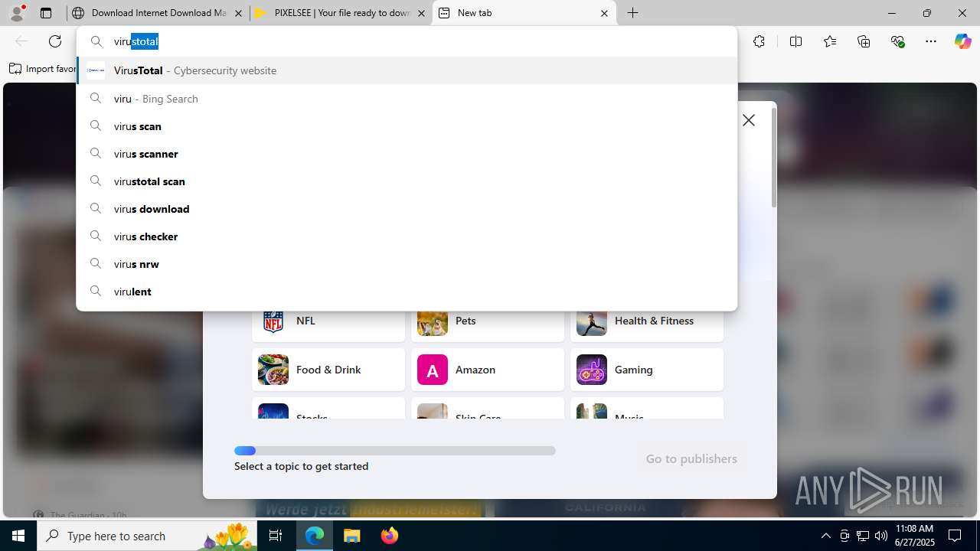
Task: Pick the virus scanner suggestion
Action: pyautogui.click(x=407, y=154)
